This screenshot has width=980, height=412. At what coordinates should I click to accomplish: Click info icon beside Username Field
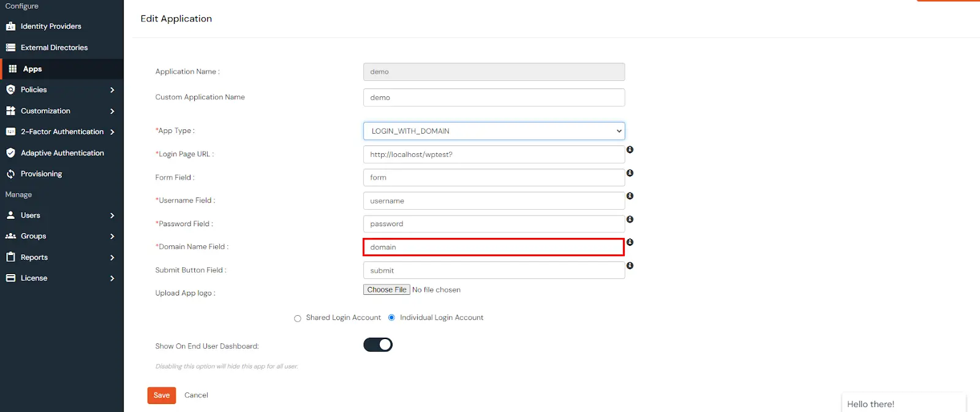tap(630, 196)
